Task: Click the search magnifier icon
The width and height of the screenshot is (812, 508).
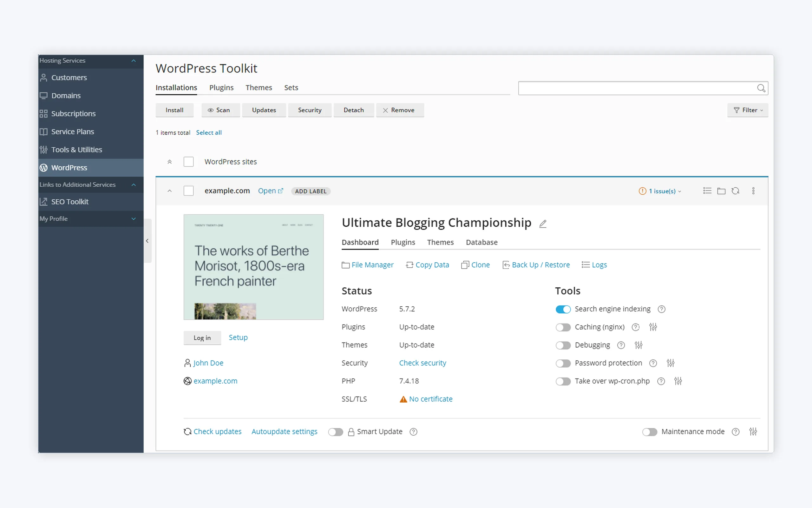Action: click(761, 88)
